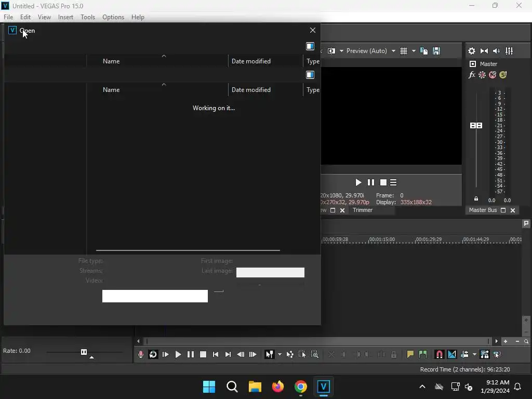This screenshot has height=399, width=532.
Task: Go to end of project
Action: click(228, 354)
